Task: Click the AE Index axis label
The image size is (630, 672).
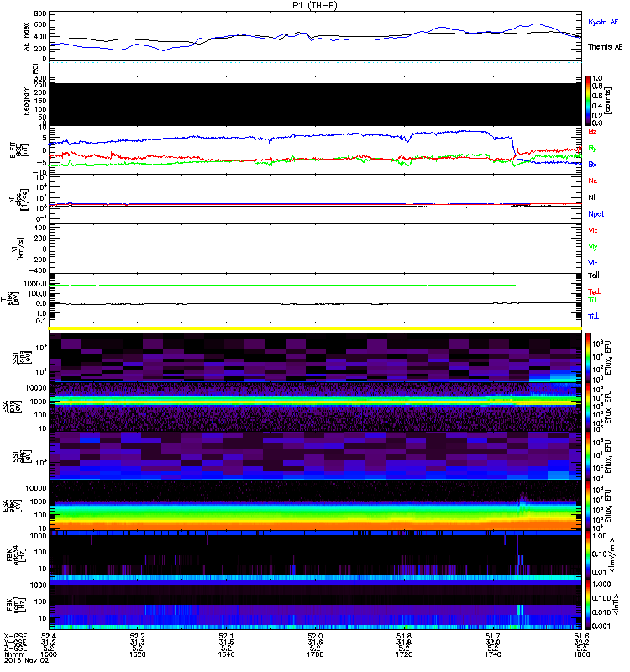Action: (27, 37)
